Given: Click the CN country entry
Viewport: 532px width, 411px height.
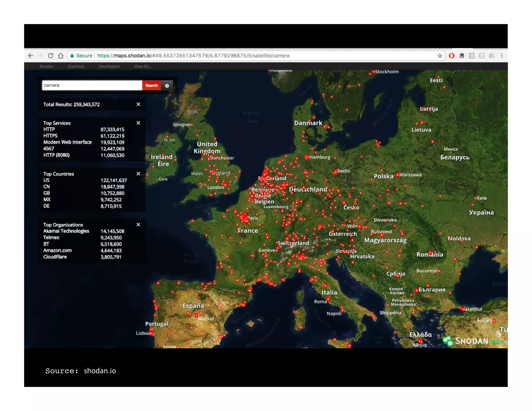Looking at the screenshot, I should tap(84, 187).
